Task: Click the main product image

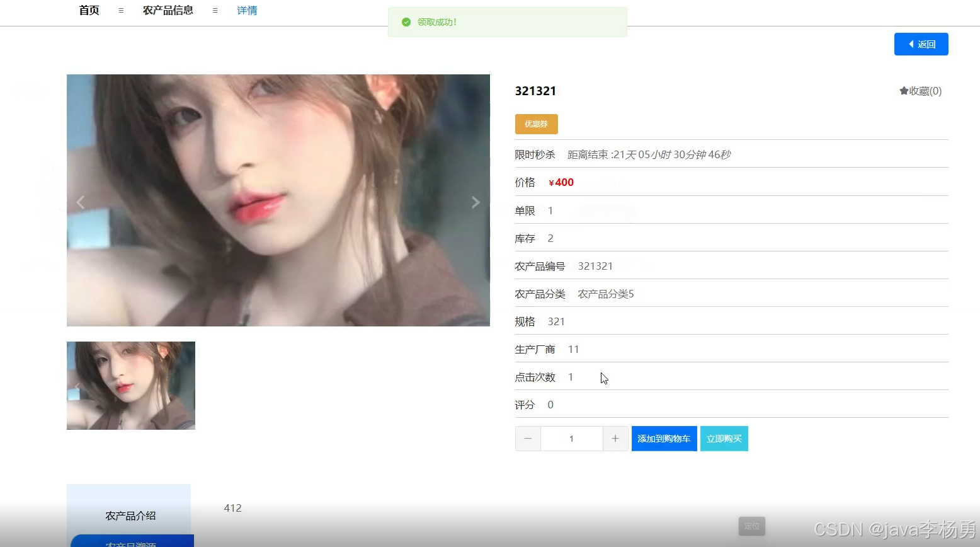Action: 278,200
